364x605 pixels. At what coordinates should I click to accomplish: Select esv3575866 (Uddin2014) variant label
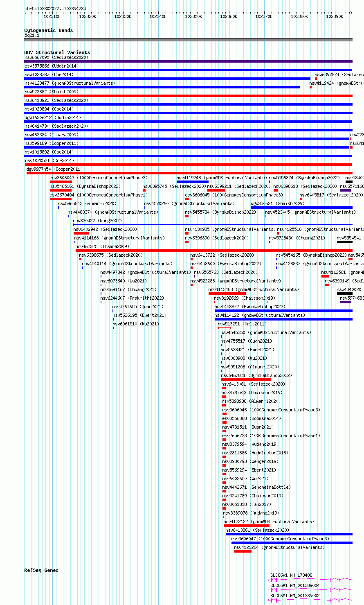pos(52,66)
